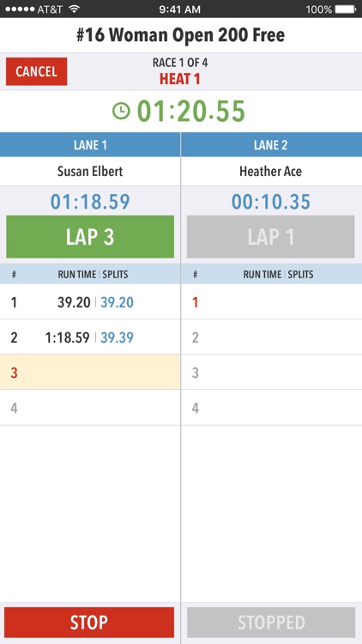Select lap 3 row in Lane 2

click(x=271, y=372)
